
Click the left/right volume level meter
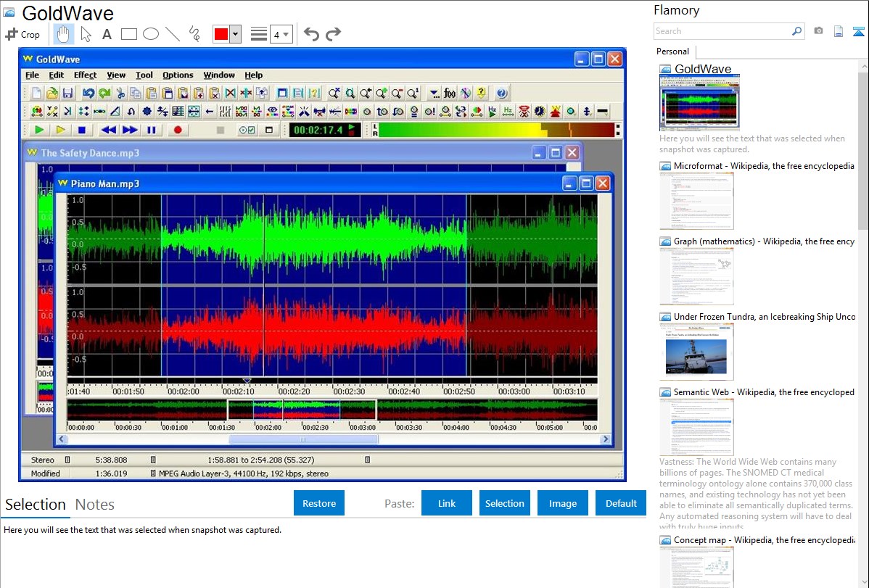496,131
